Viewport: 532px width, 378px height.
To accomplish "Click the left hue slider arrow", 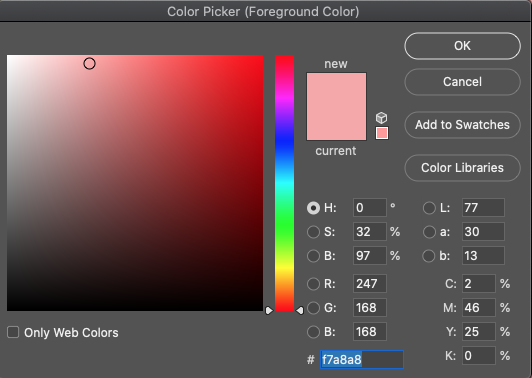I will pyautogui.click(x=269, y=310).
